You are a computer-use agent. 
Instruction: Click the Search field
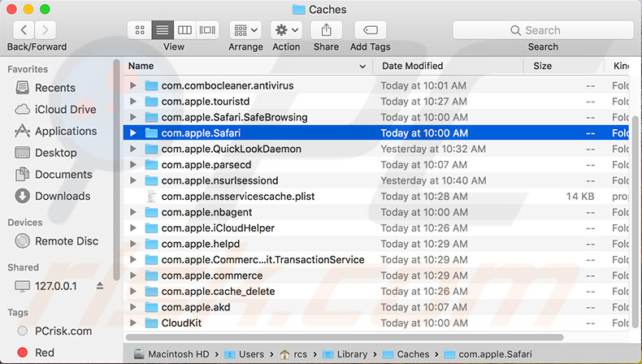[x=543, y=30]
